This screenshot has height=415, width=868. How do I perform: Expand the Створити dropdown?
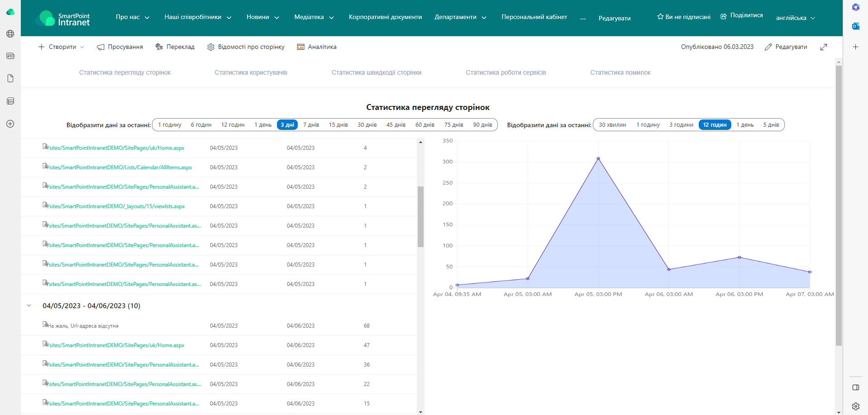[62, 47]
